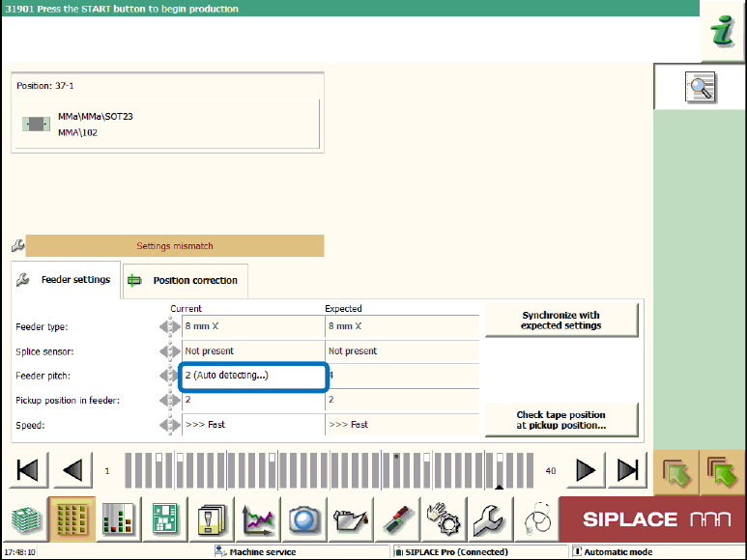The width and height of the screenshot is (747, 560).
Task: Go to previous feeder position
Action: point(72,470)
